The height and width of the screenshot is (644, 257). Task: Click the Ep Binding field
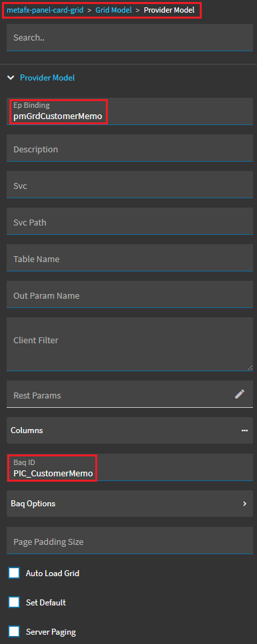pyautogui.click(x=130, y=111)
